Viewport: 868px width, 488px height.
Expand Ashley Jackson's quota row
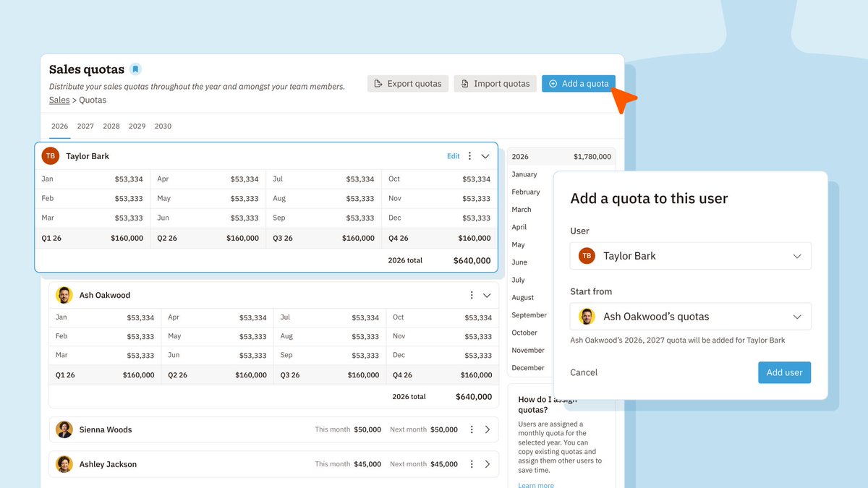point(487,464)
